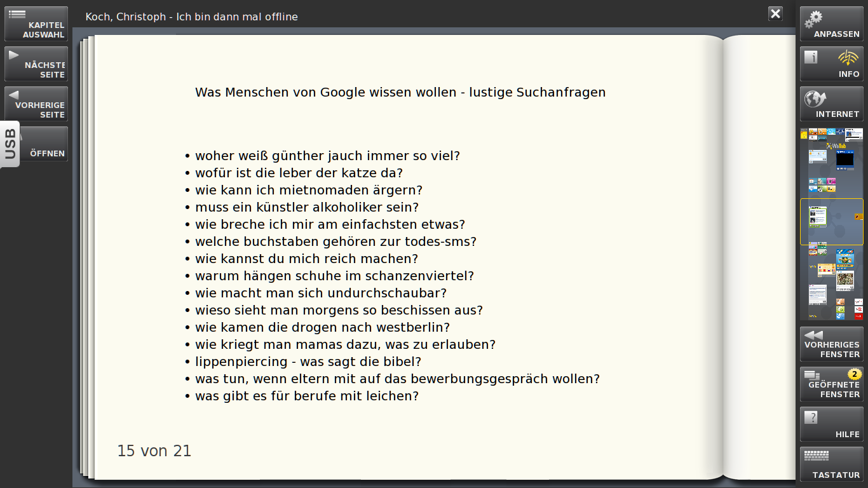The height and width of the screenshot is (488, 868).
Task: Click the yellow badge showing 2 open windows
Action: (x=855, y=374)
